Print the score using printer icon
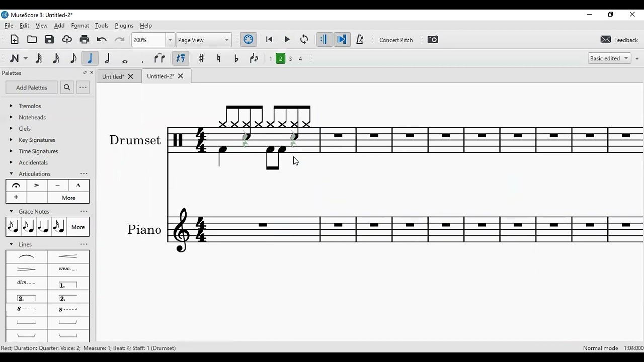The height and width of the screenshot is (362, 644). (84, 40)
